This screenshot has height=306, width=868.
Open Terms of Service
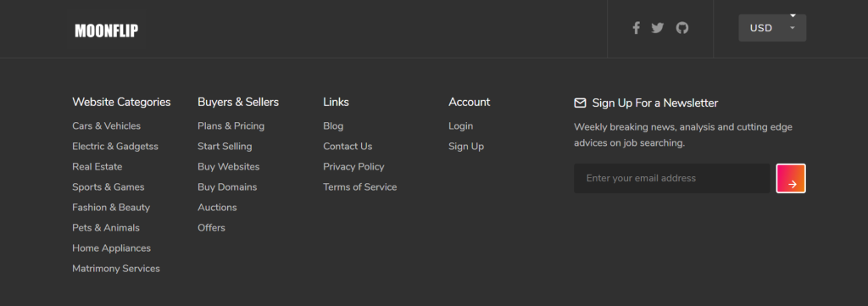(359, 187)
